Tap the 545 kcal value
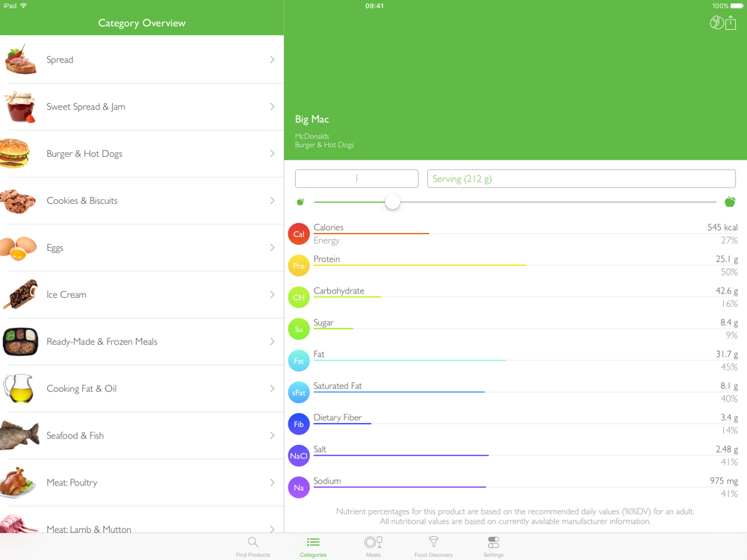 click(x=722, y=227)
